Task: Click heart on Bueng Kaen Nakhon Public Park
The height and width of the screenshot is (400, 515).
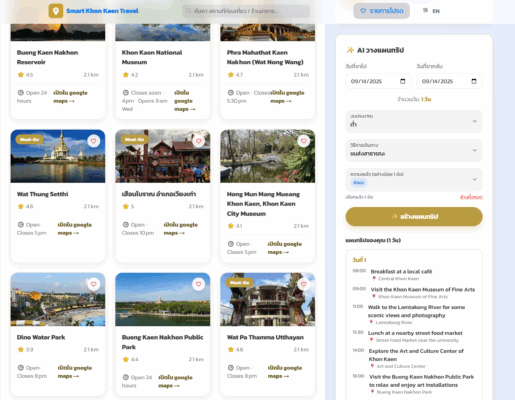Action: coord(199,284)
